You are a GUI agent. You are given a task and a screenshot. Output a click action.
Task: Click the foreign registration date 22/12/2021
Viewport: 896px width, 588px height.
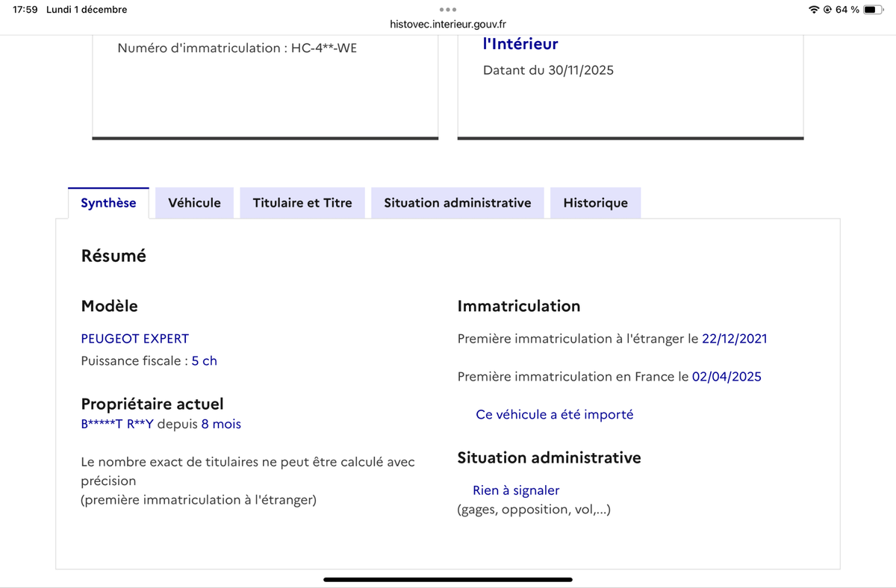coord(734,339)
